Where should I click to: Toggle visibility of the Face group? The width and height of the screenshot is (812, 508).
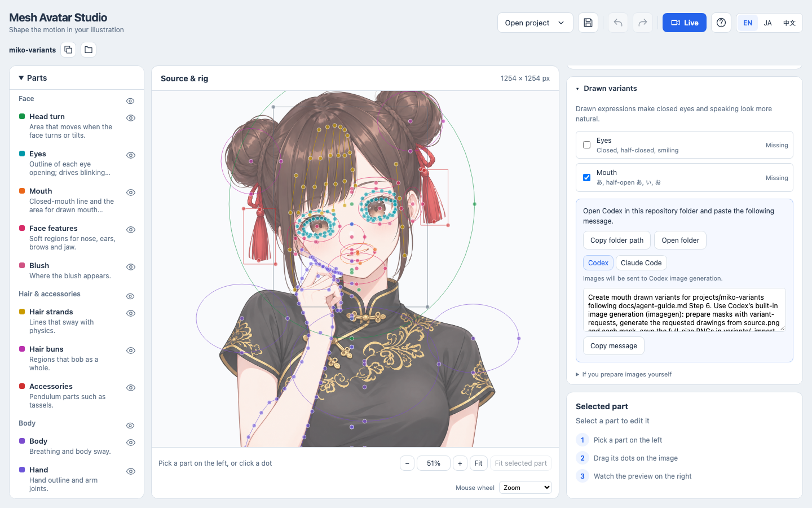coord(130,101)
